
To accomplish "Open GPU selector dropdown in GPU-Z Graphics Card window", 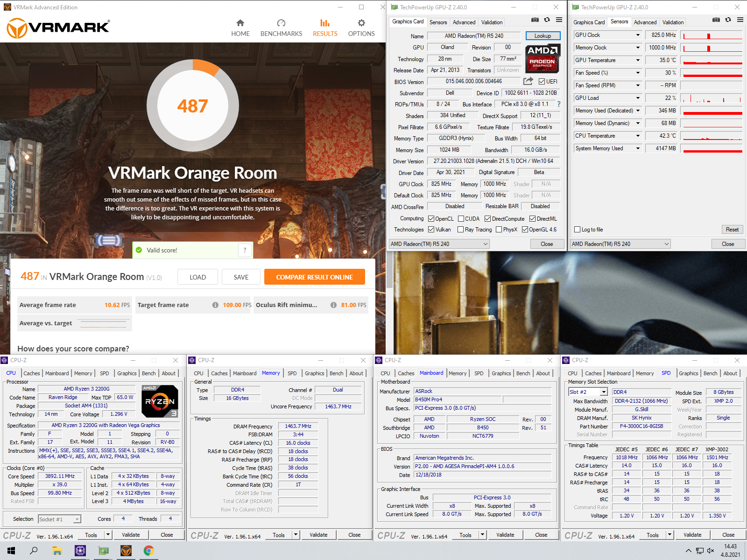I will click(x=439, y=244).
